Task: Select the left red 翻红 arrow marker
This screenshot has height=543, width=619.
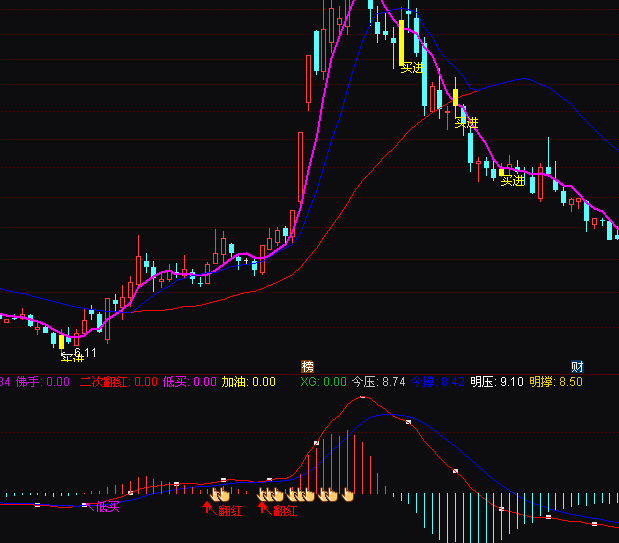Action: 208,508
